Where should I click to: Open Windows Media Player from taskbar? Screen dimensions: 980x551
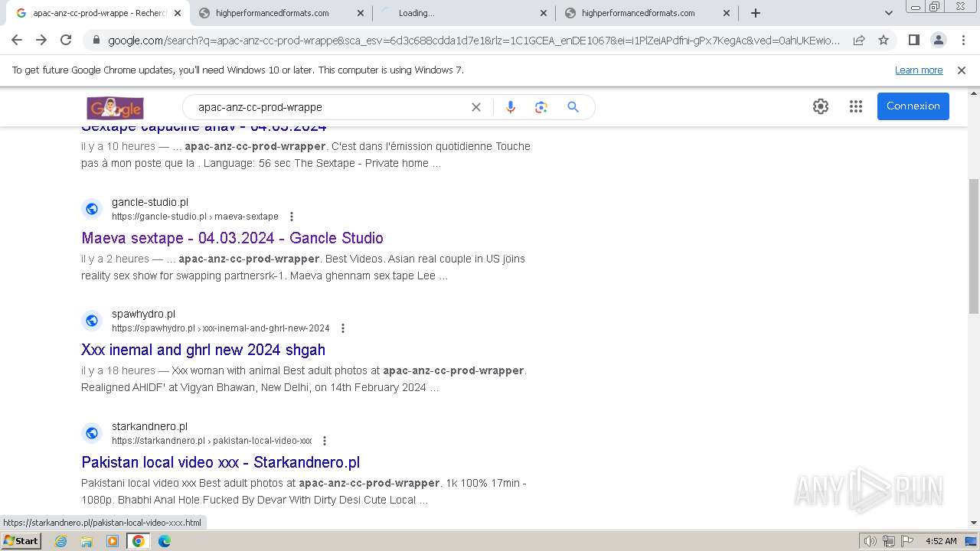[x=113, y=541]
